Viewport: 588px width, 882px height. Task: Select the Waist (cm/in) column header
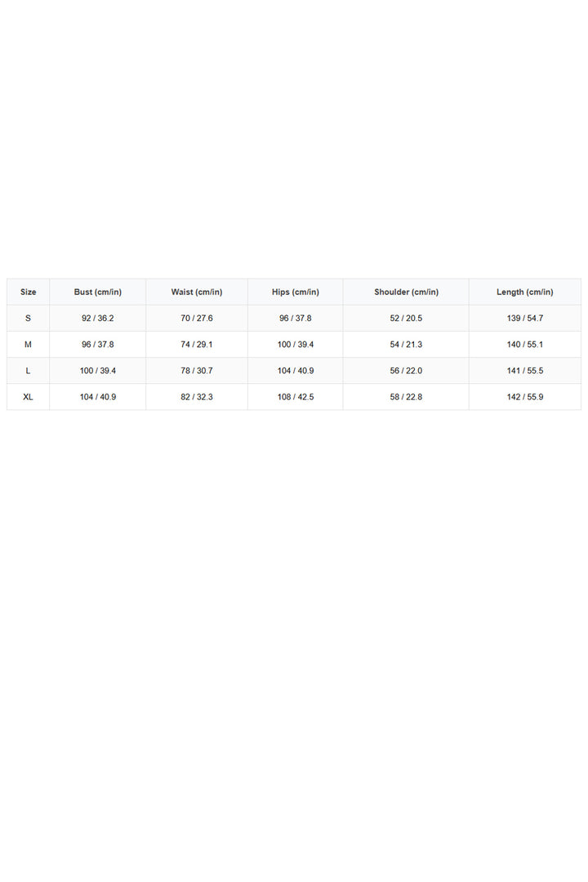197,292
